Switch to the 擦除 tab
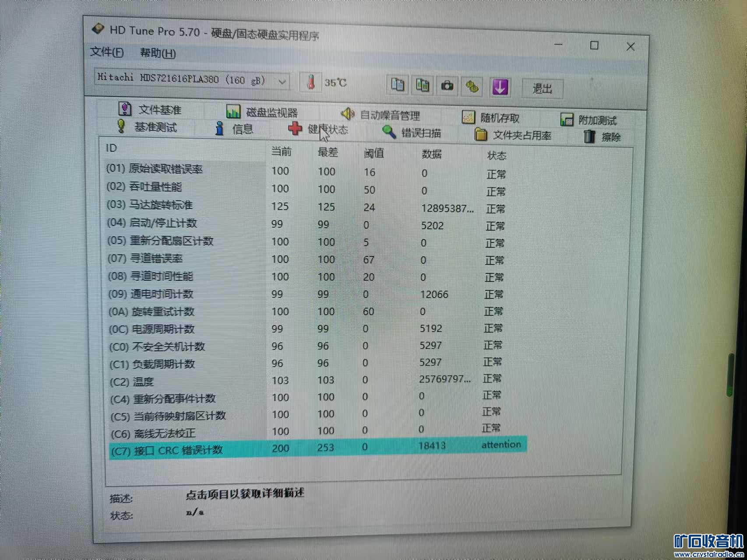 (x=603, y=137)
